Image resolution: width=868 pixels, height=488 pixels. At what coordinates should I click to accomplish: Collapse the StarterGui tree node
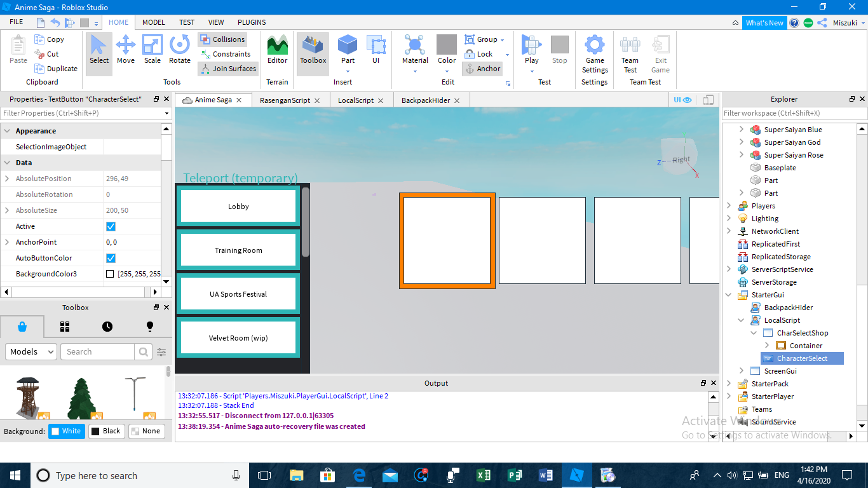pos(729,295)
